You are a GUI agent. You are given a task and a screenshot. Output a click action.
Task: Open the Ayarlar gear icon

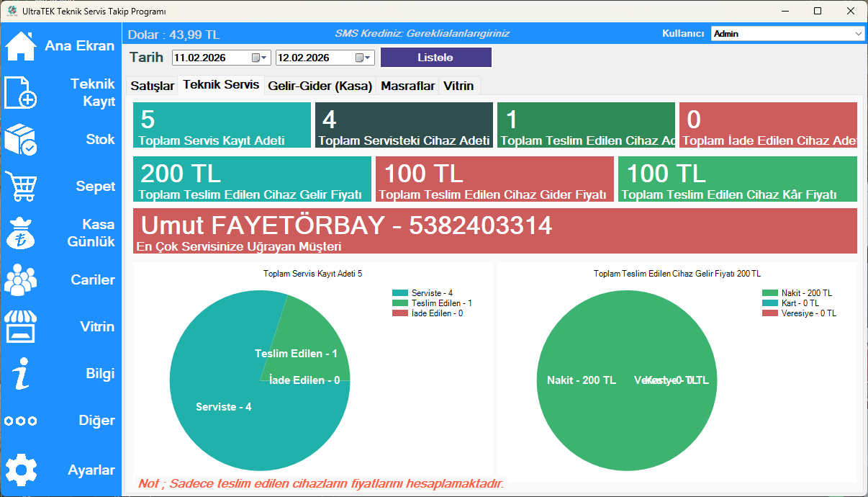coord(21,470)
